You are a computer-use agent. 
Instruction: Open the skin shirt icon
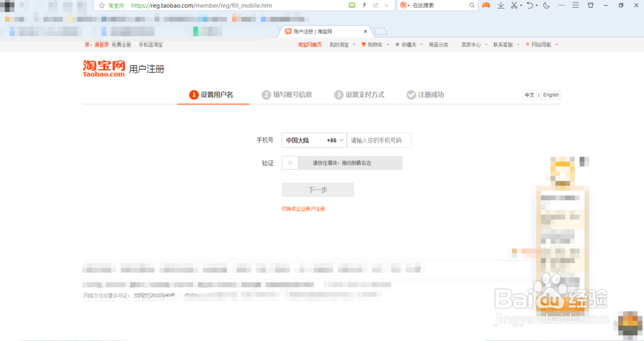tap(591, 5)
